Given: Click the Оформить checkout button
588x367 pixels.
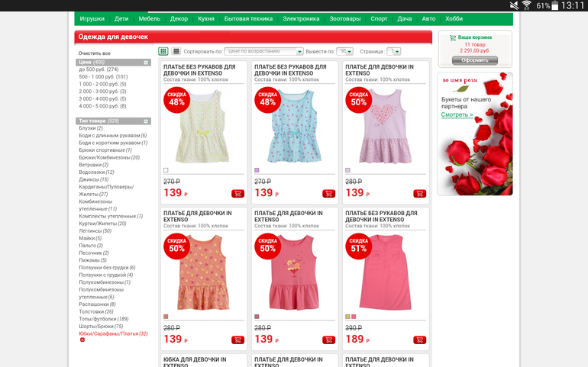Looking at the screenshot, I should 475,60.
